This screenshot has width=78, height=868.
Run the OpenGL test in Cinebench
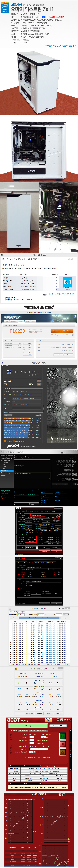(x=39, y=381)
